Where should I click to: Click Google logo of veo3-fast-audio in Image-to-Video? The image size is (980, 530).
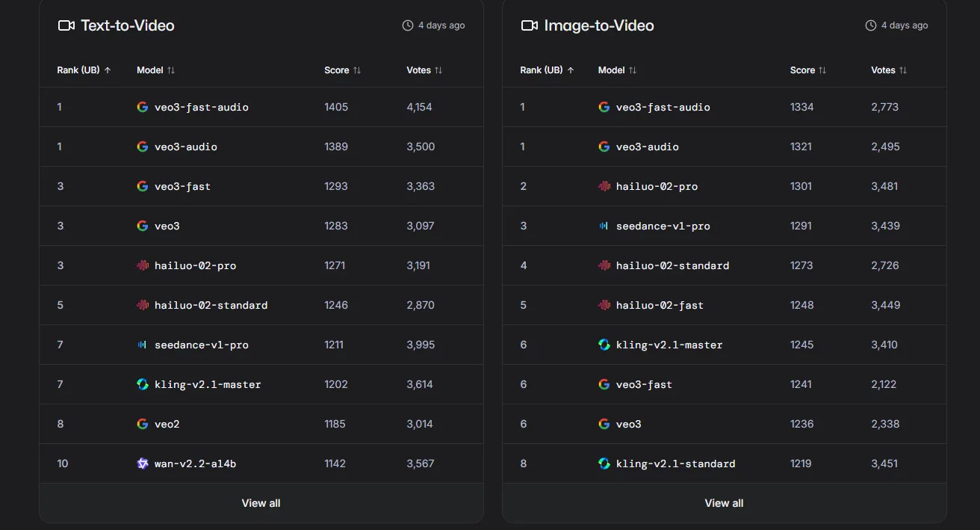coord(604,107)
